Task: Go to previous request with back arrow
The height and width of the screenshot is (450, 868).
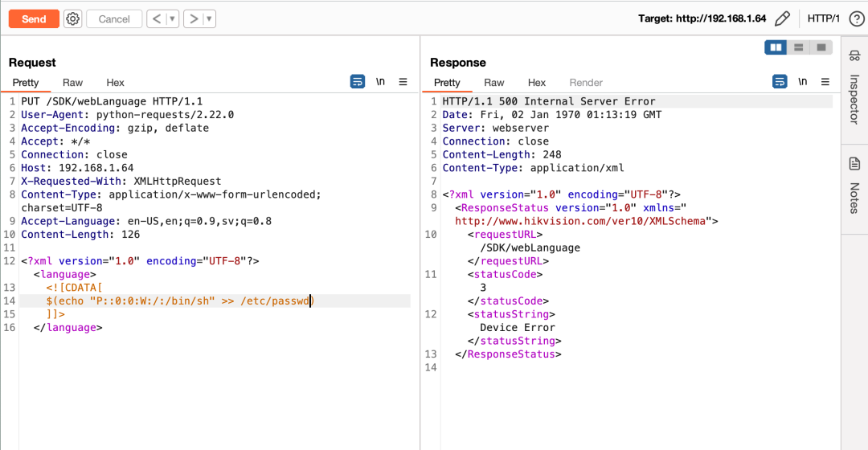Action: (x=157, y=18)
